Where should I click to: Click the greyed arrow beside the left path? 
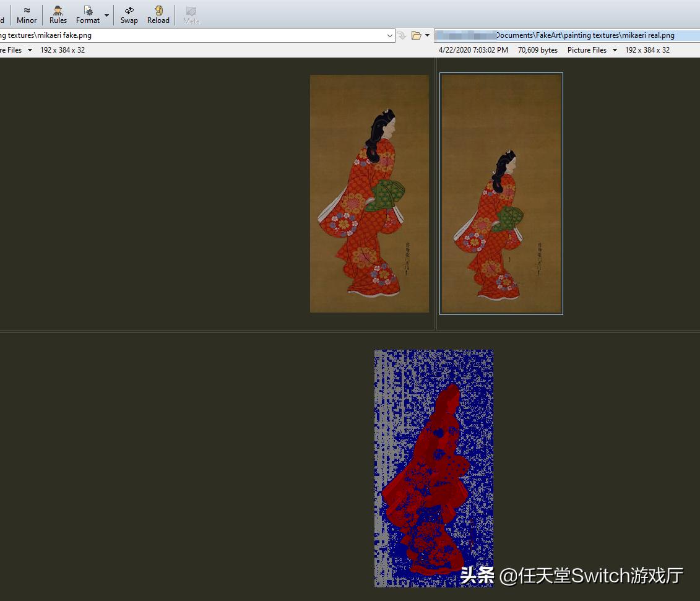402,35
